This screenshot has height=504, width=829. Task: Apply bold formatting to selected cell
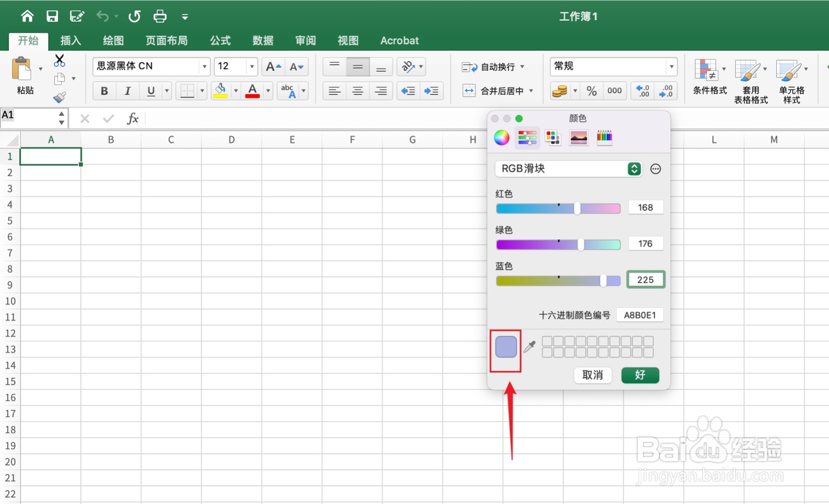click(x=104, y=91)
